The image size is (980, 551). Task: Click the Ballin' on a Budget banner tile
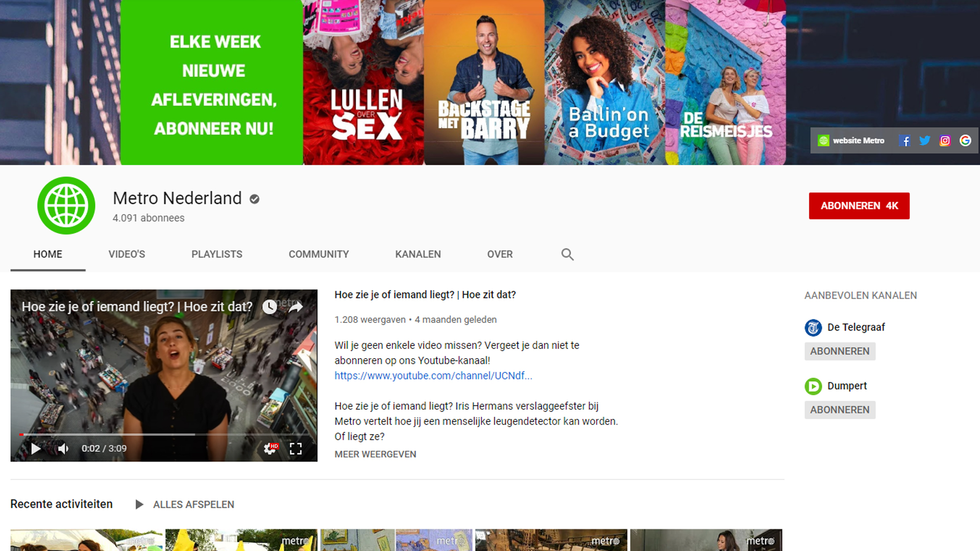[x=605, y=82]
